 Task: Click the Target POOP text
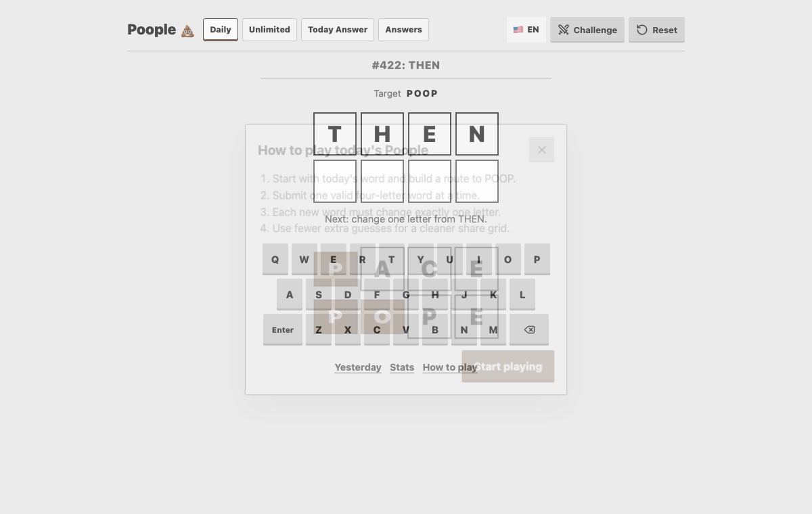pos(406,93)
